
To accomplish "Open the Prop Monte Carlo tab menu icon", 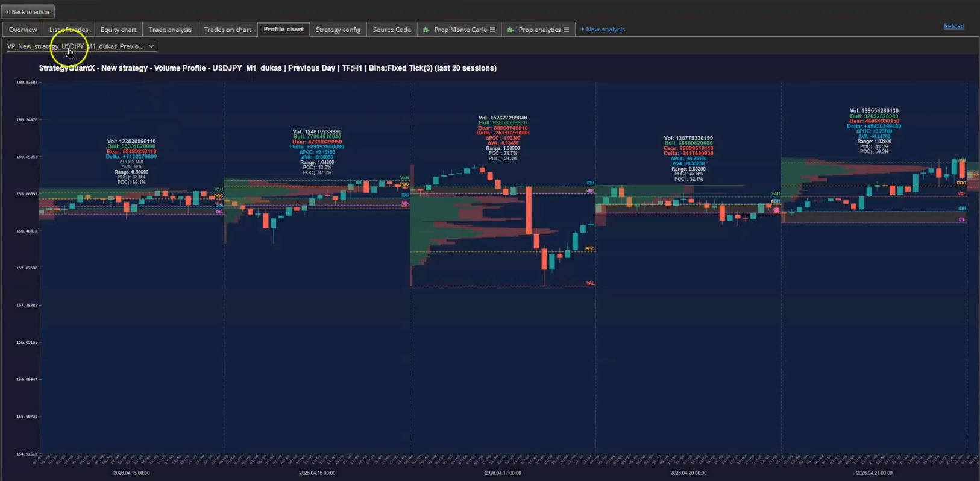I will pyautogui.click(x=492, y=30).
